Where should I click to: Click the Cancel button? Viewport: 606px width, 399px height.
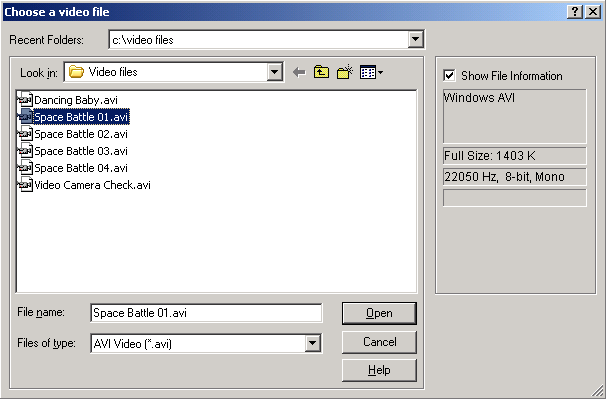379,342
